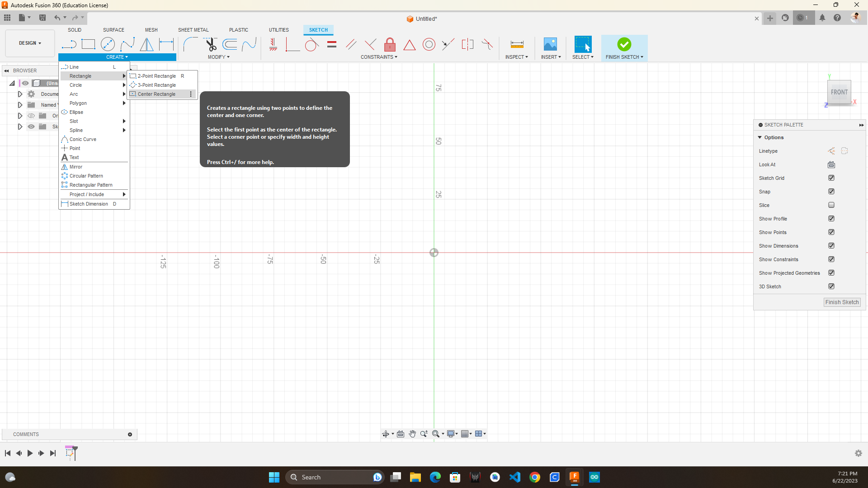The image size is (868, 488).
Task: Uncheck Show Dimensions option
Action: point(831,246)
